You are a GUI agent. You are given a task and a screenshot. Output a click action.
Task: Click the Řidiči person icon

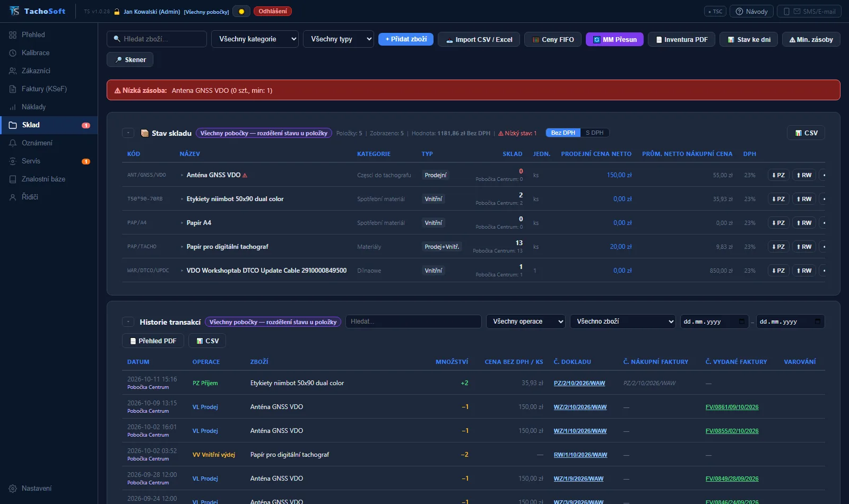coord(13,197)
